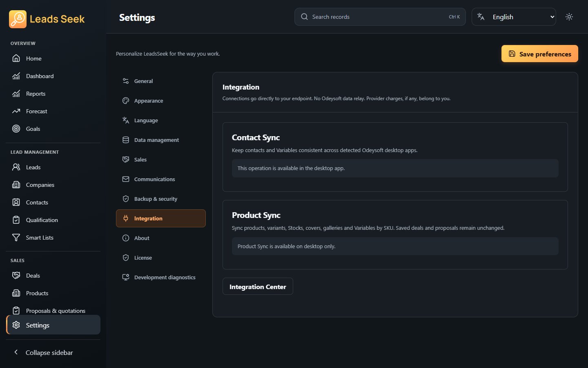Open the Integration Center button

click(258, 286)
